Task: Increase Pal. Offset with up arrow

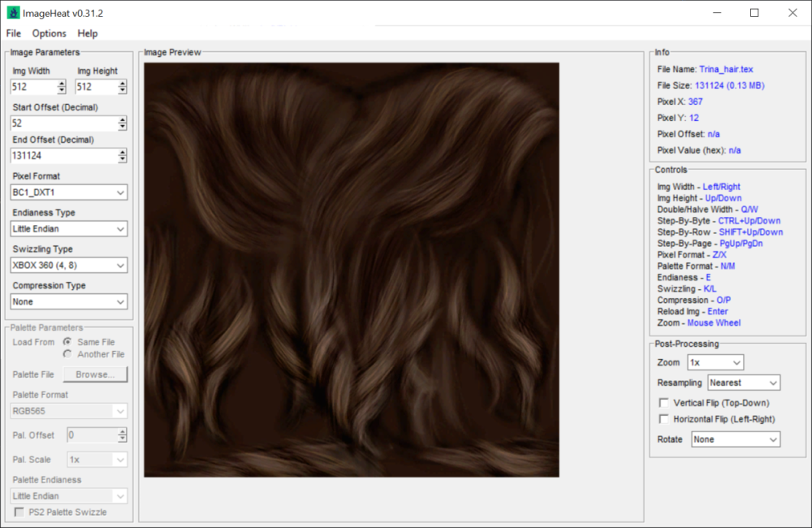Action: [123, 431]
